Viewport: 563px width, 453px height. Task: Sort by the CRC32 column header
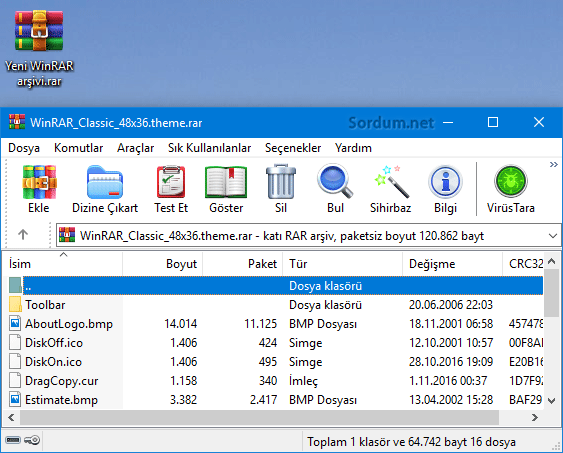tap(523, 264)
